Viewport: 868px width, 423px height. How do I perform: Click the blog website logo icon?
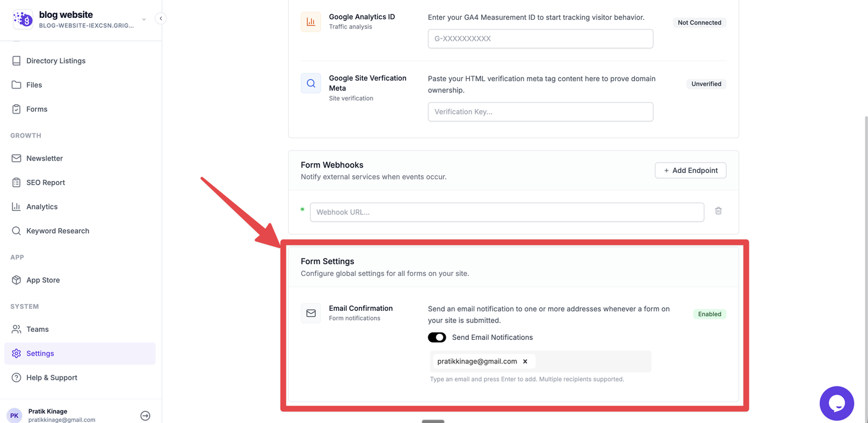[23, 19]
